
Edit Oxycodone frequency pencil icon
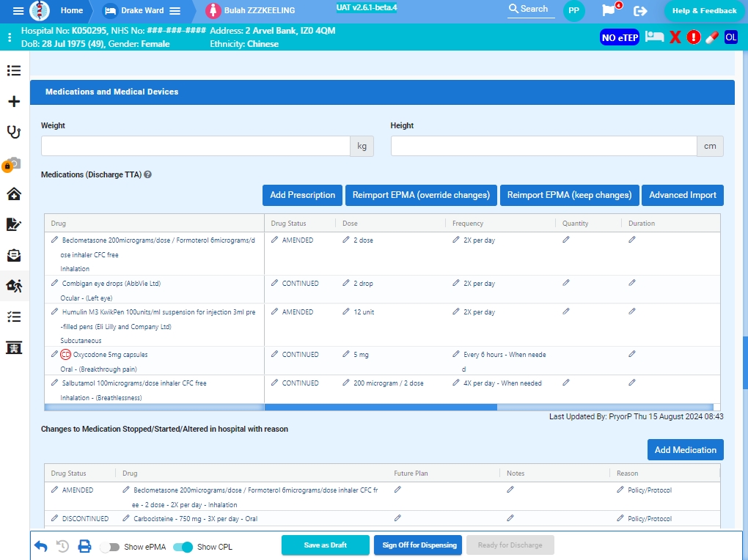(456, 354)
